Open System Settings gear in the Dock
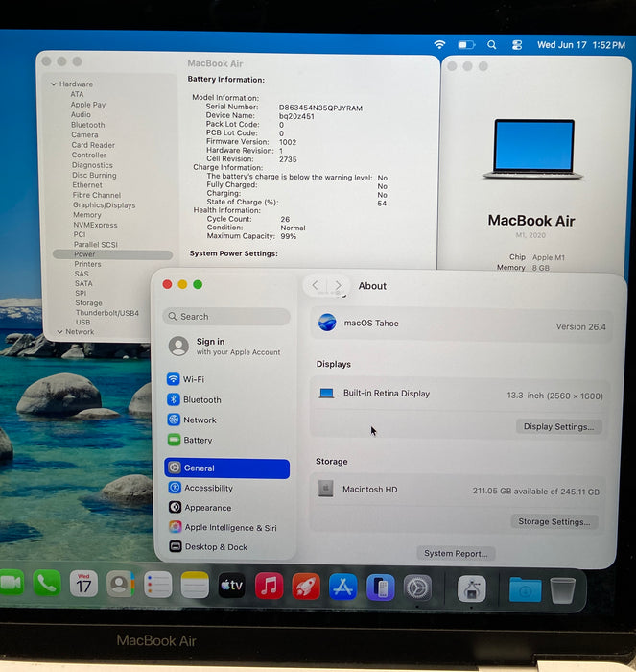This screenshot has width=636, height=672. click(417, 588)
